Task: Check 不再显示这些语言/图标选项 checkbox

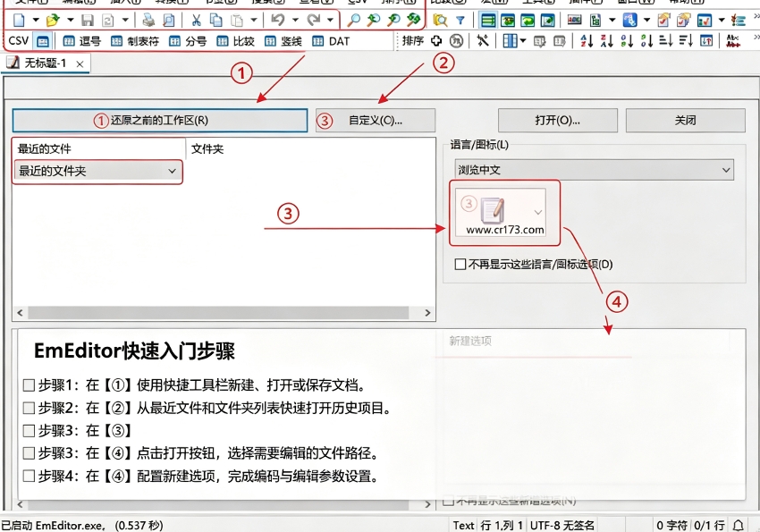Action: click(460, 265)
